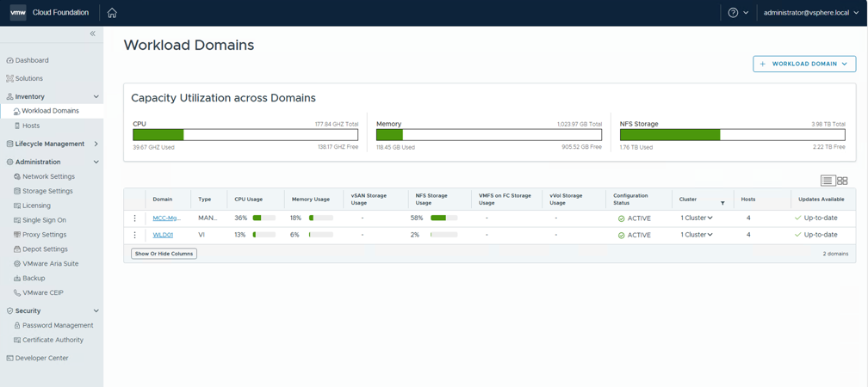Open the administrator@vsphere.local user menu
Screen dimensions: 868x387
810,13
